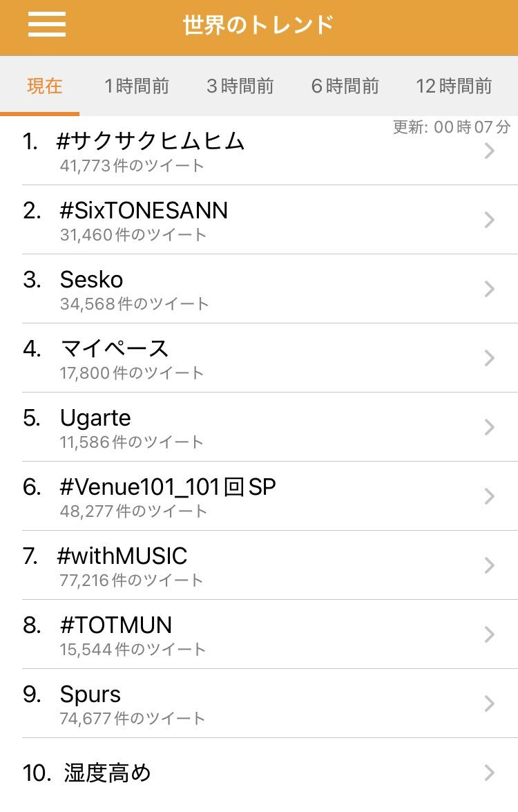The width and height of the screenshot is (518, 812).
Task: Open the Sesko trend entry
Action: coord(91,280)
